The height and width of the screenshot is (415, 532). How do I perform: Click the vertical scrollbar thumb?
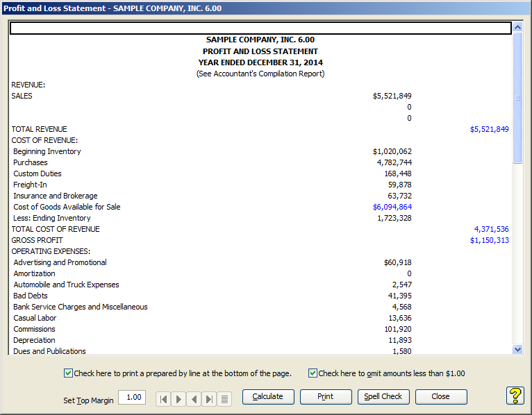click(x=517, y=98)
